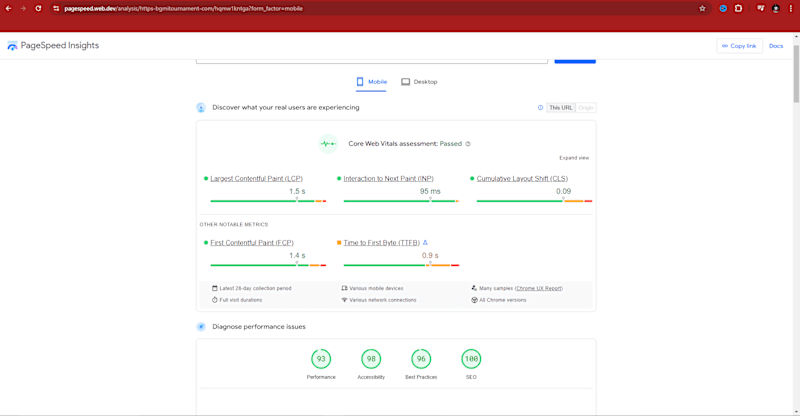Click the Diagnose performance issues icon

point(201,327)
